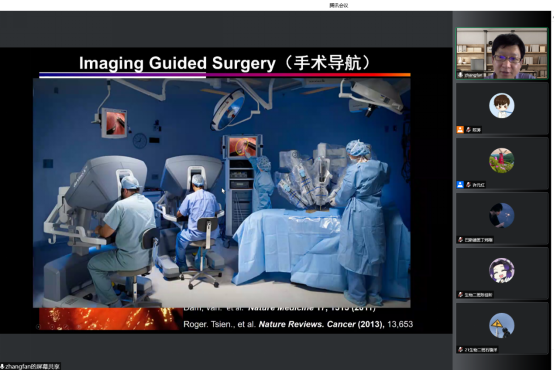
Task: Select zhangfan's speaker video tile
Action: coord(502,53)
